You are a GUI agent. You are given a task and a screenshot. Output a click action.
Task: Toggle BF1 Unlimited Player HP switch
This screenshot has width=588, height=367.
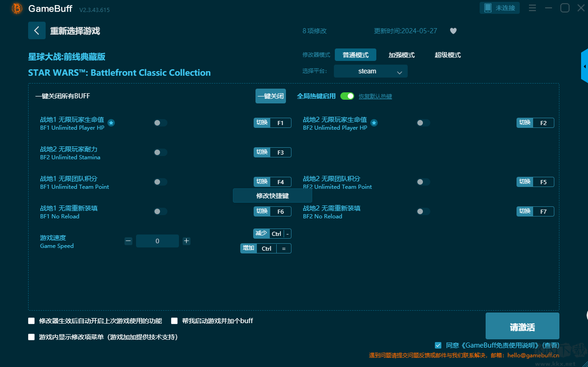160,123
